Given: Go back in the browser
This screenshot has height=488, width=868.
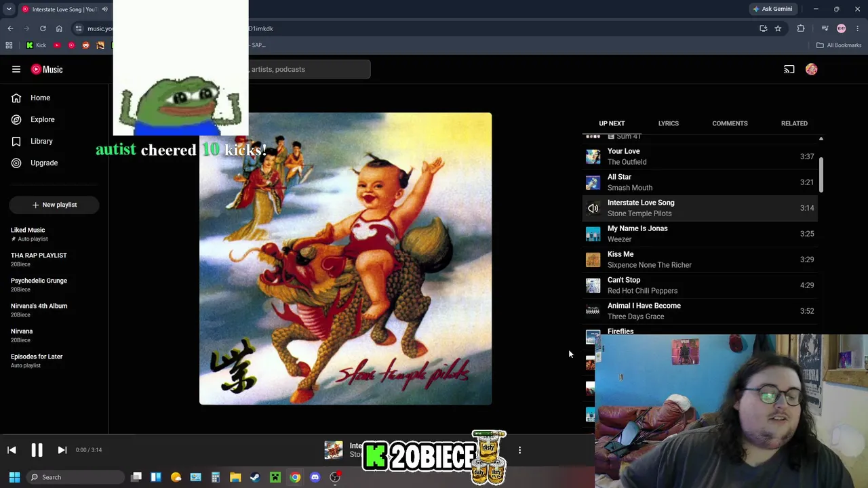Looking at the screenshot, I should 10,28.
